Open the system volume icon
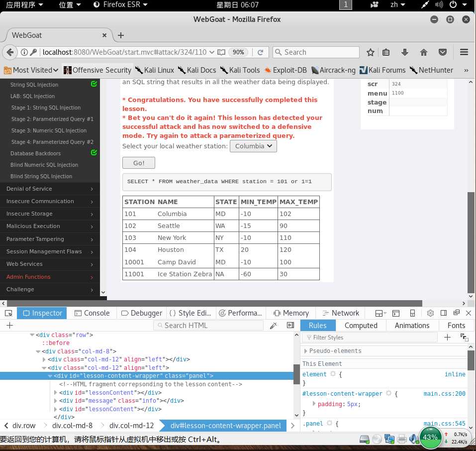 click(x=438, y=4)
